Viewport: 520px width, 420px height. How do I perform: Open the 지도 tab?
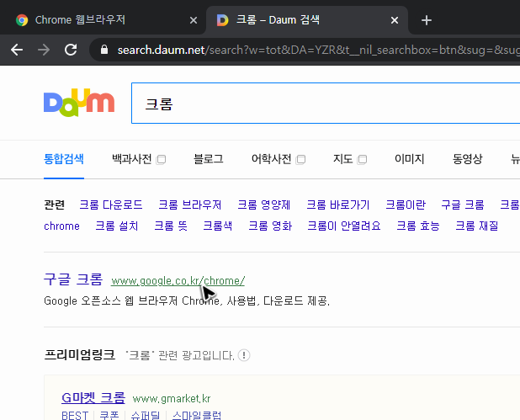coord(343,159)
